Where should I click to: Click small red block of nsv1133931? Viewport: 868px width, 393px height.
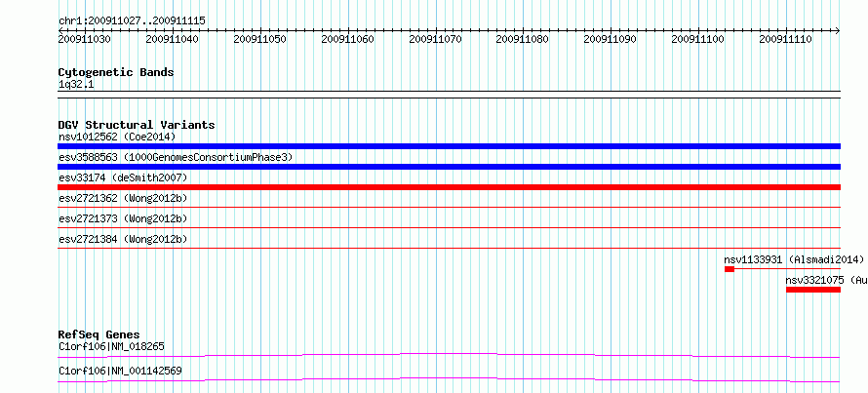tap(730, 269)
